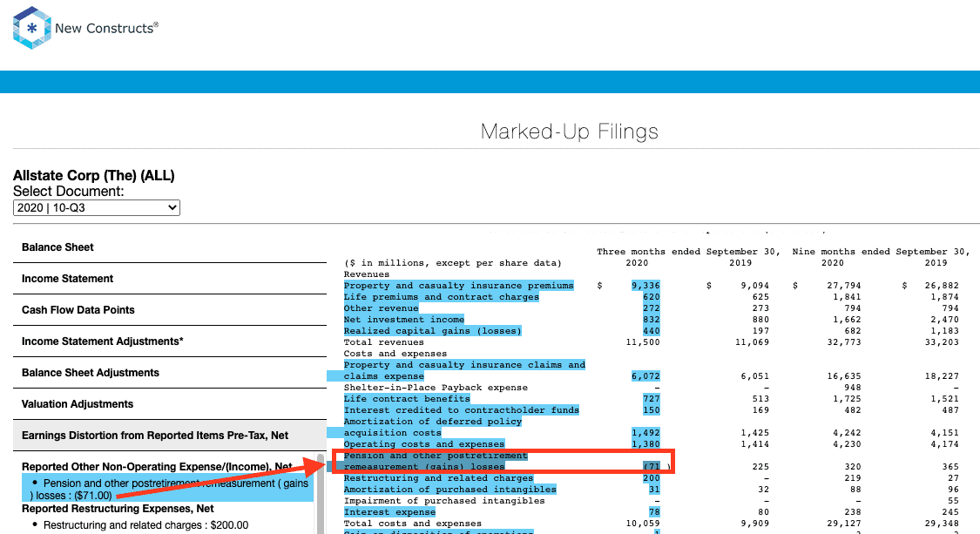Open the Income Statement section

(x=169, y=278)
